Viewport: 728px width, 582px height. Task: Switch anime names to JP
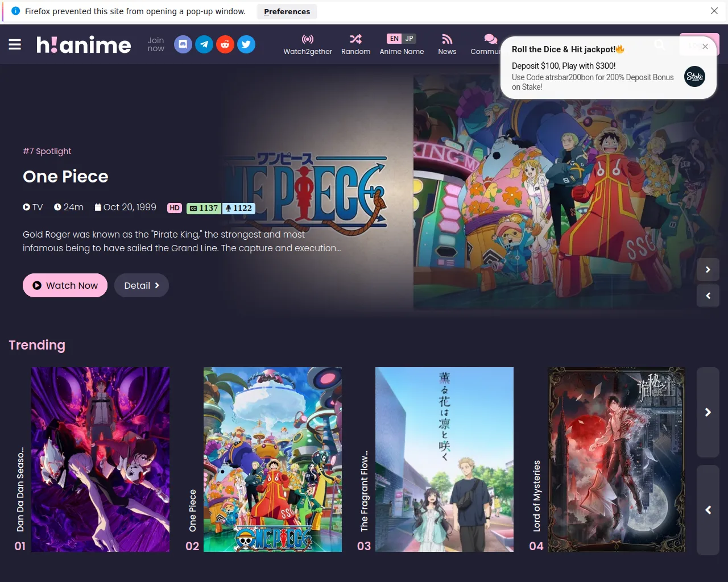tap(409, 39)
